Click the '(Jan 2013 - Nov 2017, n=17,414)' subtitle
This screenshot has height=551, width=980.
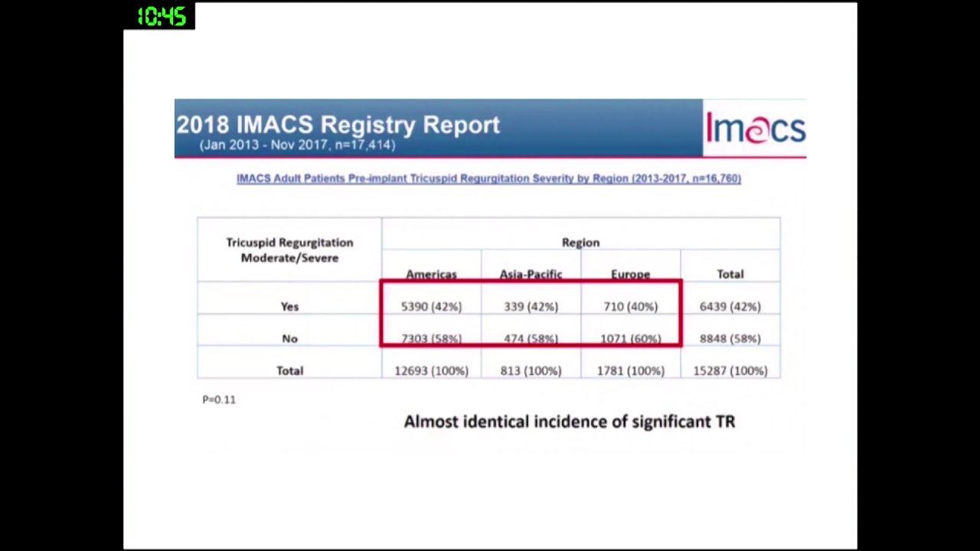coord(297,145)
